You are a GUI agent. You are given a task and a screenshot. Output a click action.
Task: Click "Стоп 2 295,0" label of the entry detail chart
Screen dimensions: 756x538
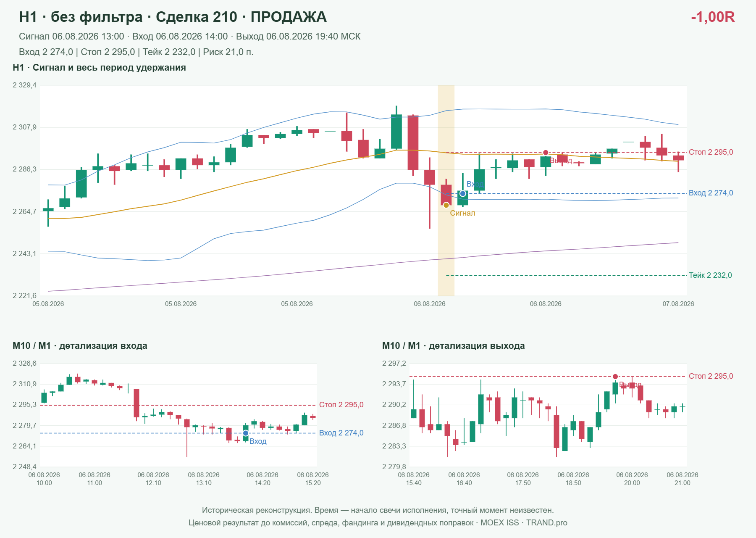click(341, 405)
